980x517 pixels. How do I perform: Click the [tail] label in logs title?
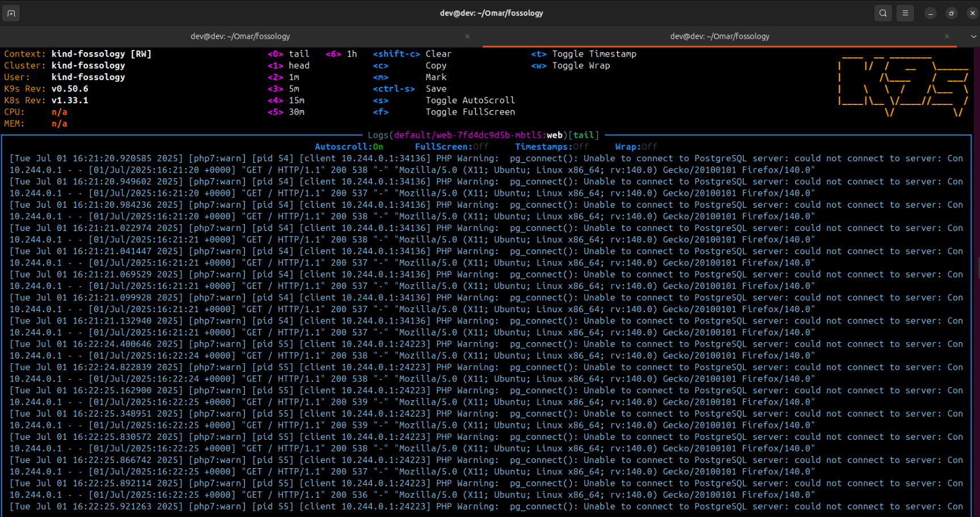(584, 135)
